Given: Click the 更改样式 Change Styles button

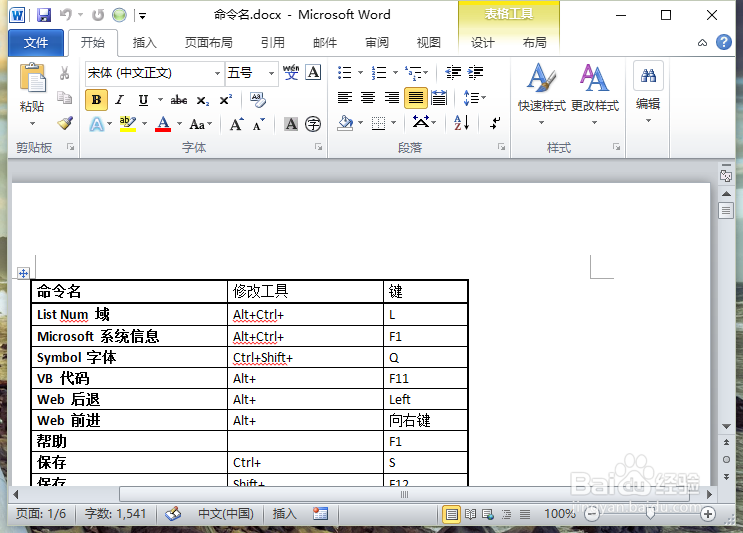Looking at the screenshot, I should pyautogui.click(x=595, y=94).
